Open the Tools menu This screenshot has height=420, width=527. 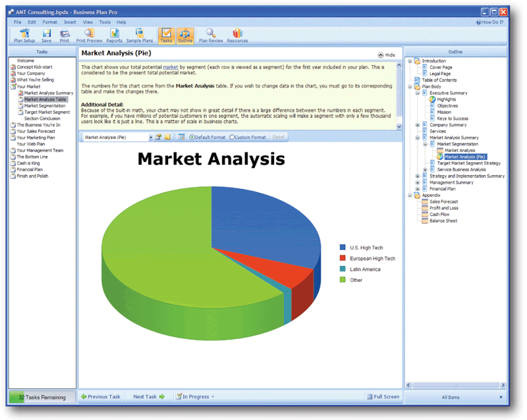click(x=105, y=22)
